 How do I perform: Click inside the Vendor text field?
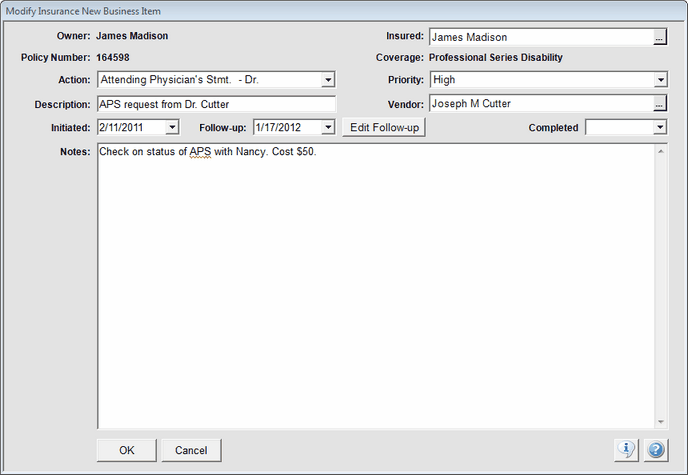pyautogui.click(x=540, y=103)
